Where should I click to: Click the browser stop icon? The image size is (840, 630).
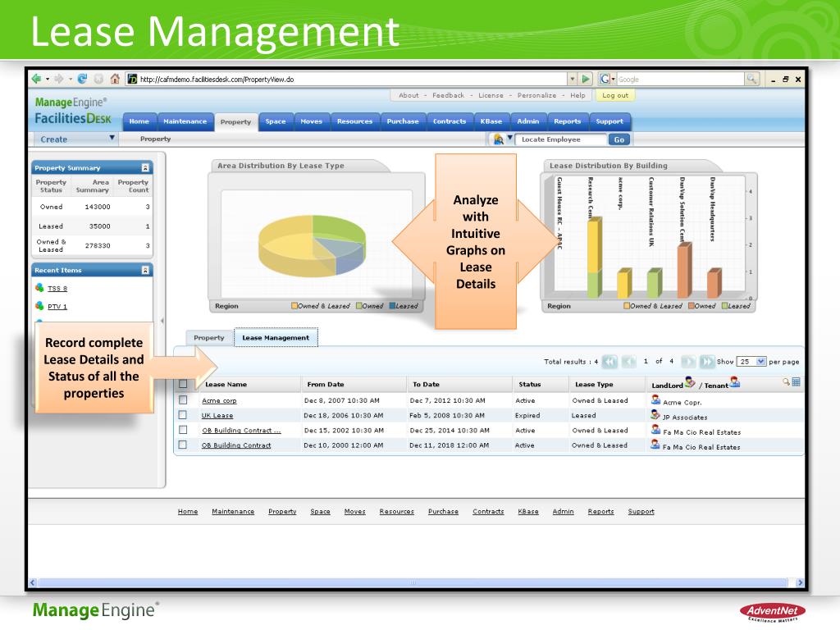click(98, 79)
